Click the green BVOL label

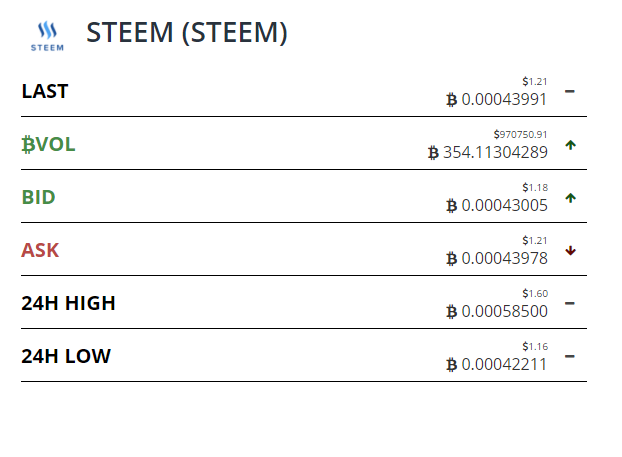48,144
